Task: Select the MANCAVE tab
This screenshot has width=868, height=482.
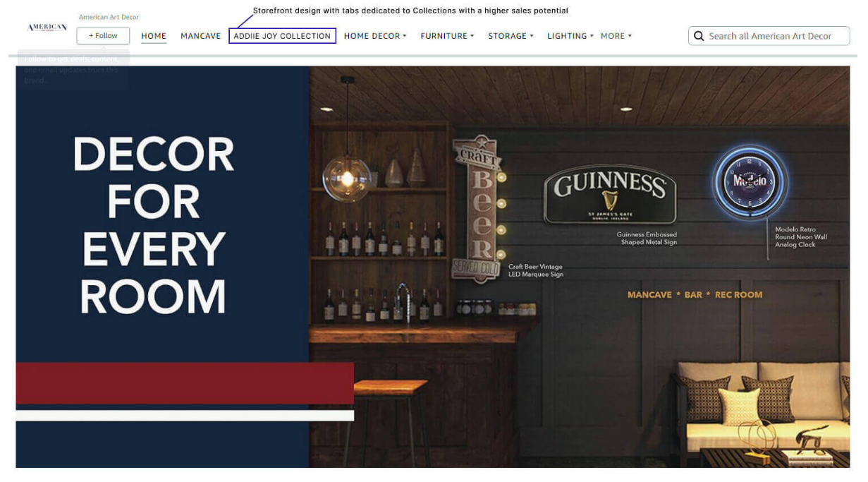Action: 200,35
